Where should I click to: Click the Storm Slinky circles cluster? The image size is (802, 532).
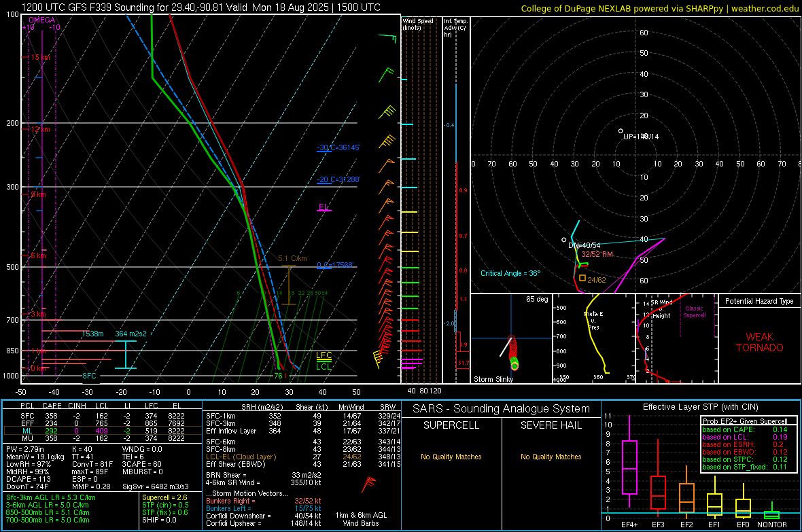513,353
